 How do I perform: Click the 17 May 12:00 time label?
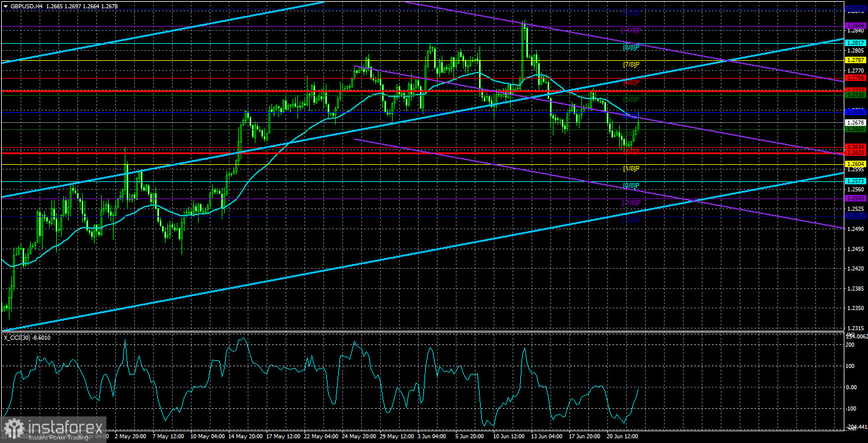pos(284,437)
